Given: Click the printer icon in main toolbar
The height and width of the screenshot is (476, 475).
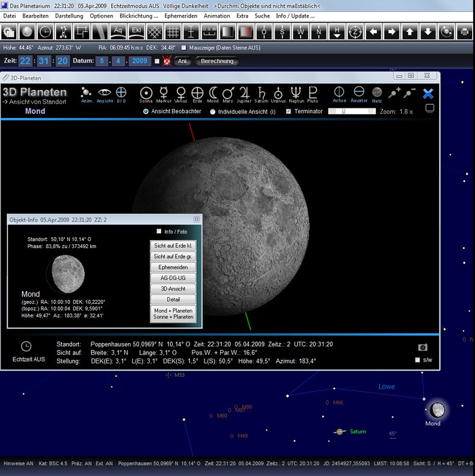Looking at the screenshot, I should coord(464,31).
